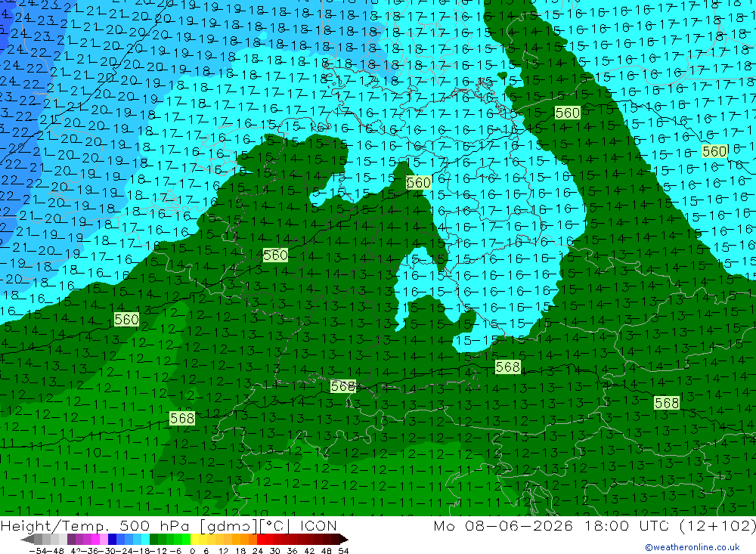Click the bright cyan swatch in the temperature legend
The width and height of the screenshot is (756, 554).
tap(145, 540)
